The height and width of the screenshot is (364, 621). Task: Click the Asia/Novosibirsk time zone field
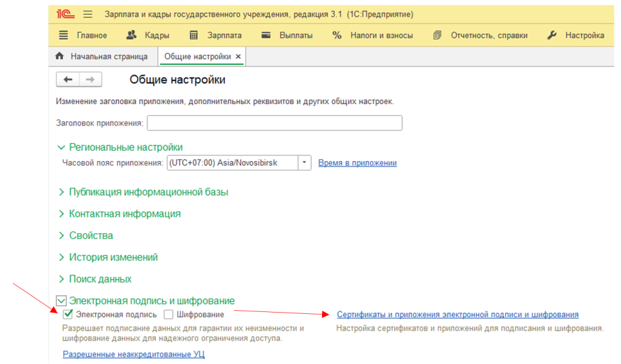(x=232, y=162)
